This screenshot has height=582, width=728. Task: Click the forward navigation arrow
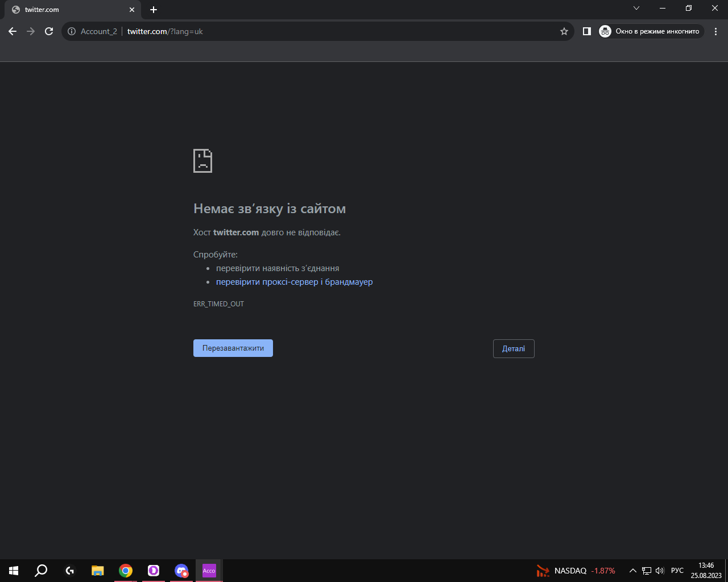pos(31,31)
